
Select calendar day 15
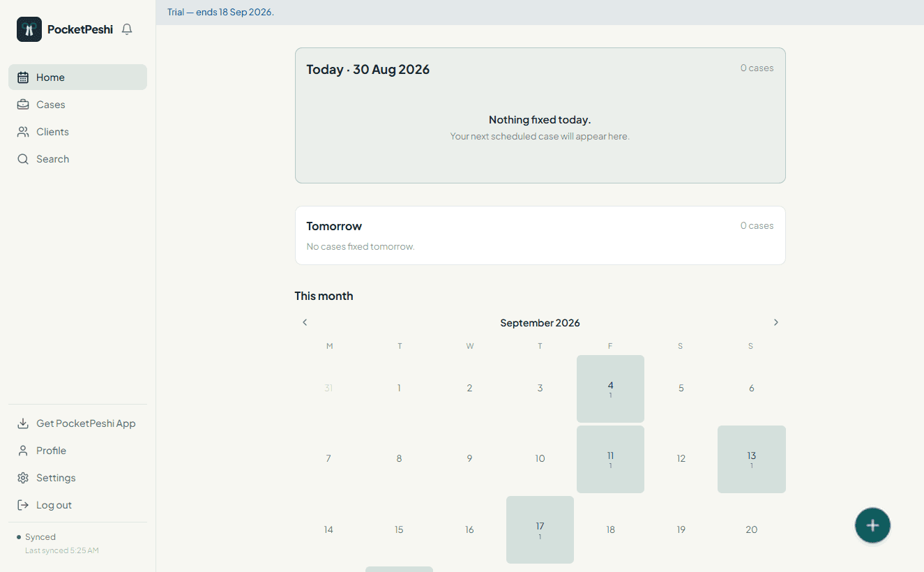(x=399, y=529)
